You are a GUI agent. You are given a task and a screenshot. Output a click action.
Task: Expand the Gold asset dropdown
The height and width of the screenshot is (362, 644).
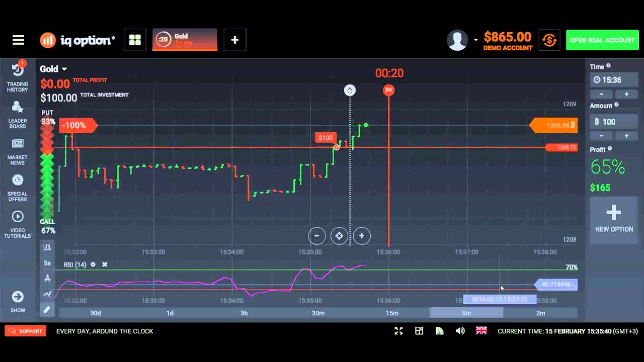(x=53, y=69)
